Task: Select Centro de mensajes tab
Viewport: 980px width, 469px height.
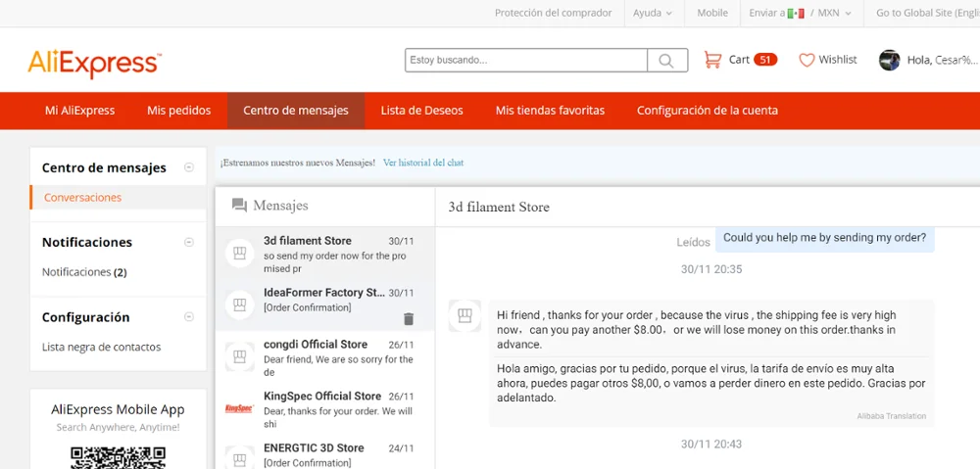Action: coord(296,111)
